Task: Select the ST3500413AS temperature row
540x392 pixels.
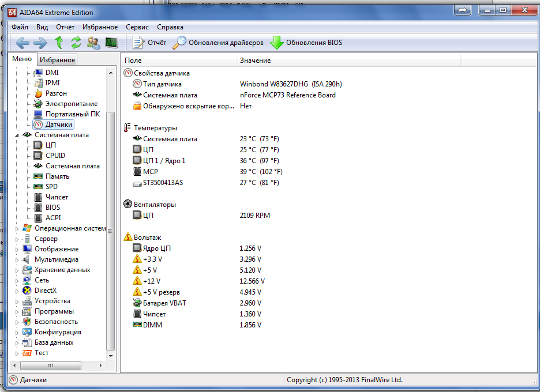Action: [x=205, y=182]
